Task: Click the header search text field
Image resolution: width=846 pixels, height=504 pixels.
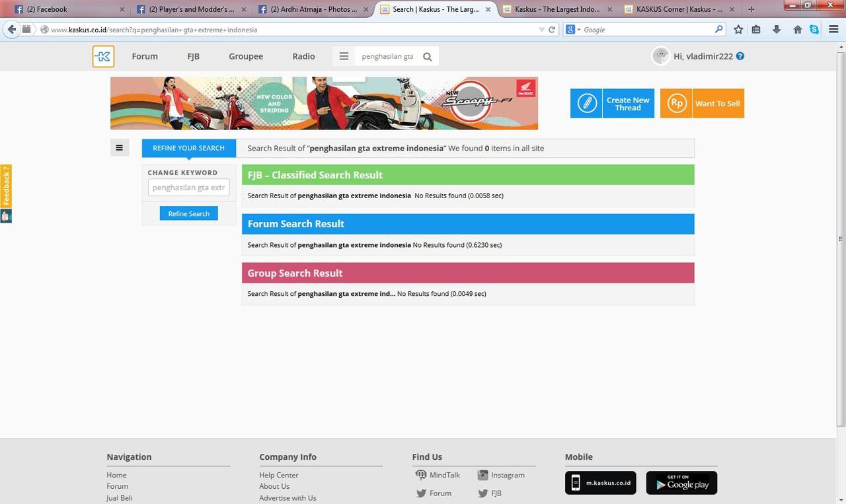Action: (387, 56)
